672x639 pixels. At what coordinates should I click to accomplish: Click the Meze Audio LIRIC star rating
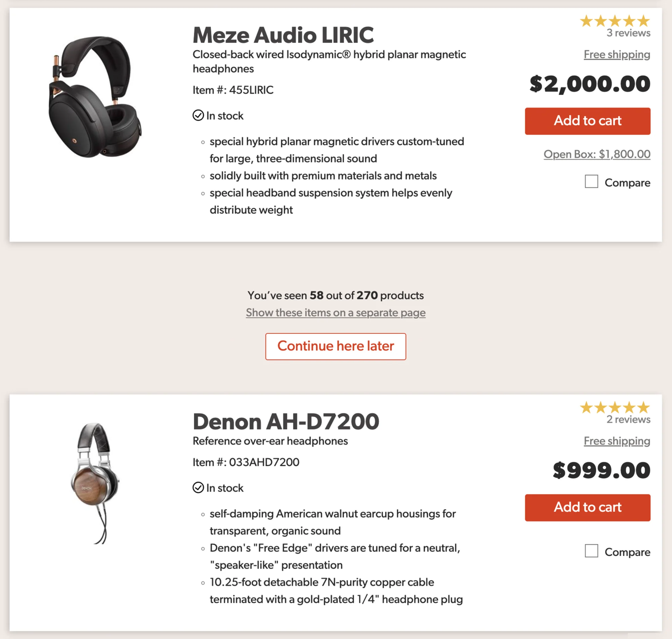coord(615,21)
